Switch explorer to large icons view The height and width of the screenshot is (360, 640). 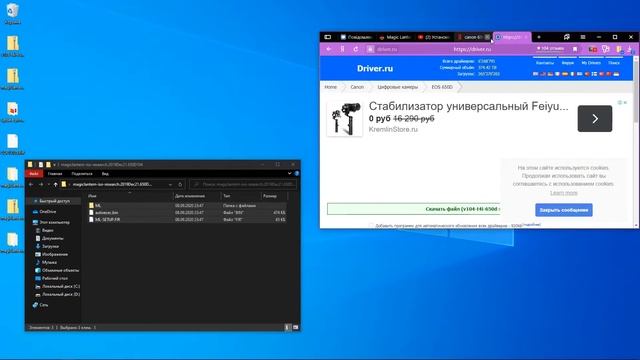click(296, 327)
